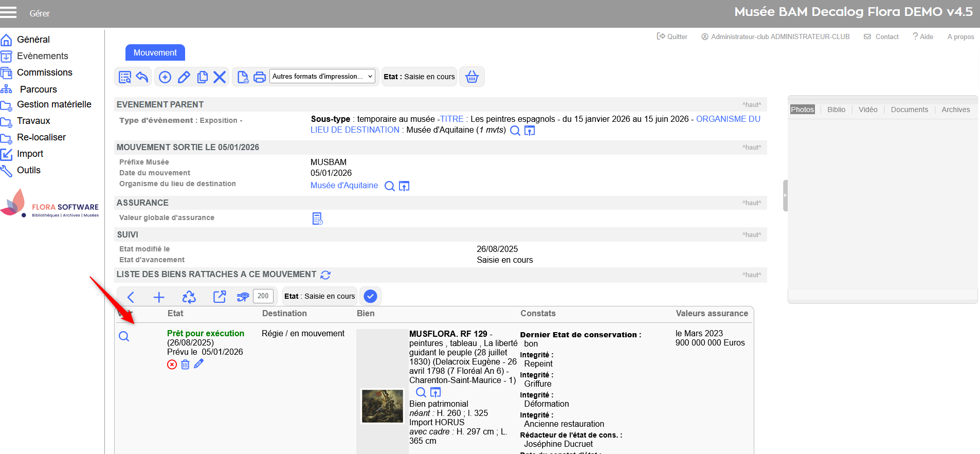
Task: Toggle the blue checkmark in the list toolbar
Action: (370, 296)
